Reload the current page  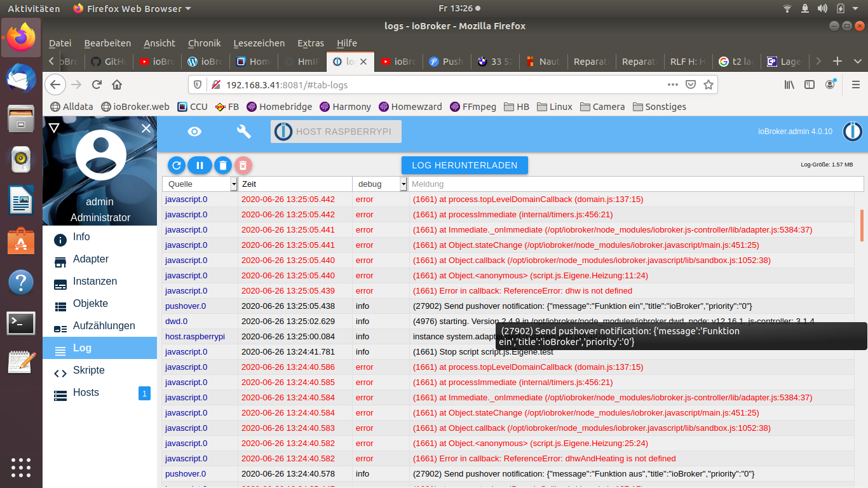[97, 85]
